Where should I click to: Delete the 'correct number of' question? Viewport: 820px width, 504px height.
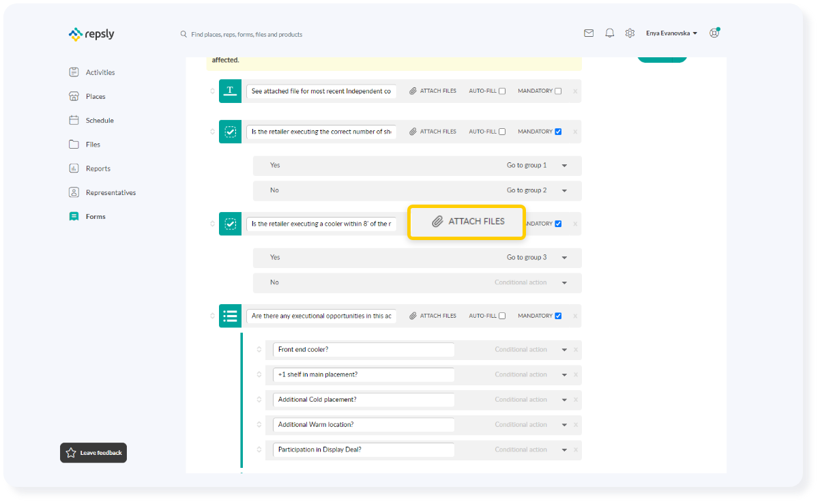575,132
